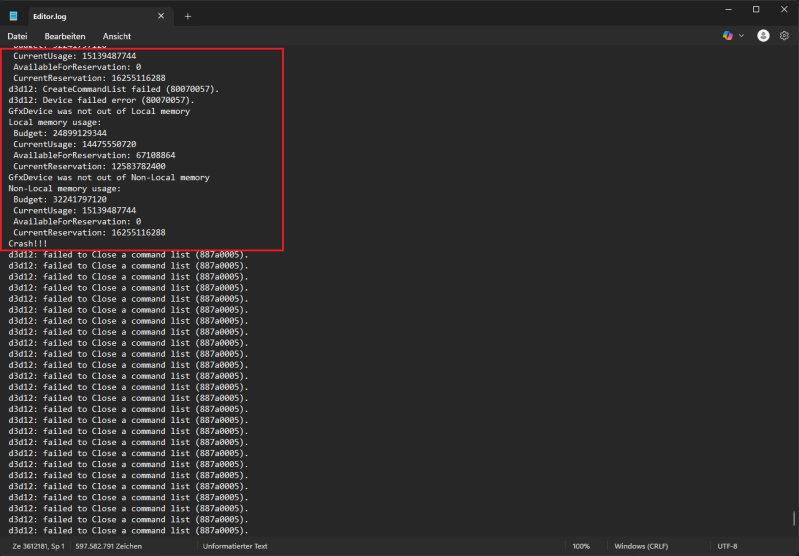Place cursor on the Crash!!! line
Viewport: 799px width, 556px height.
(x=28, y=243)
